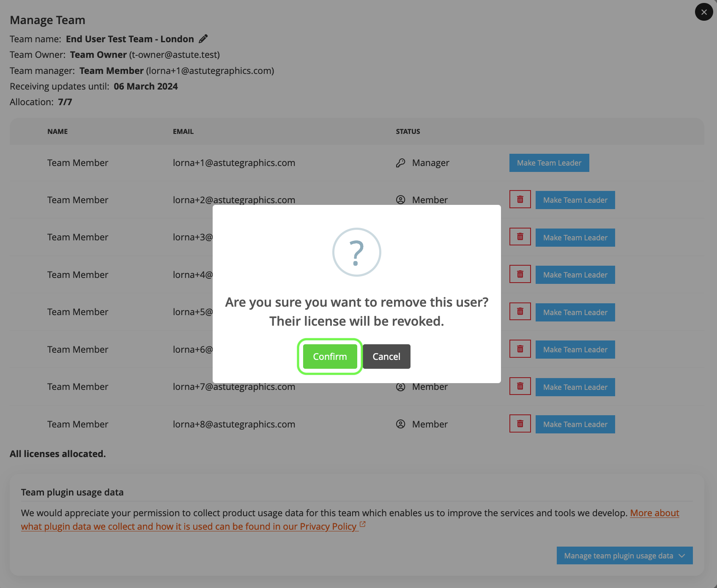Make lorna+5 the Team Leader
The image size is (717, 588).
coord(575,313)
